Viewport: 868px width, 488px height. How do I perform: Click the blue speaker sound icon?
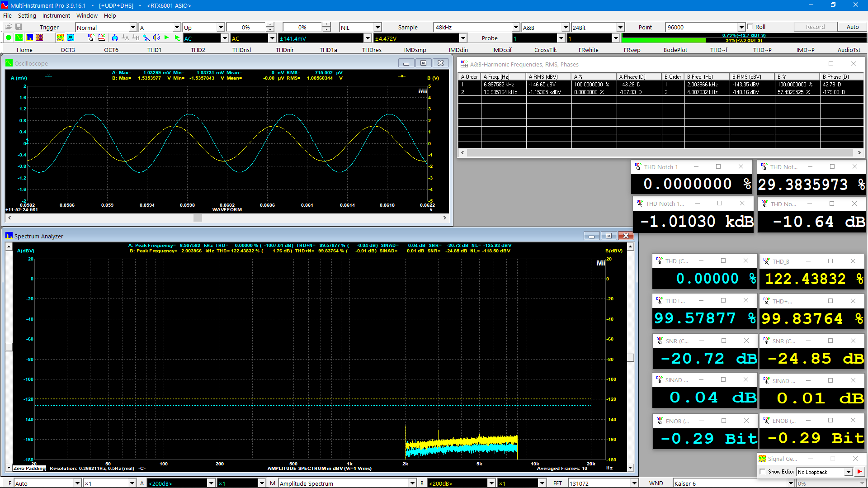[x=156, y=38]
